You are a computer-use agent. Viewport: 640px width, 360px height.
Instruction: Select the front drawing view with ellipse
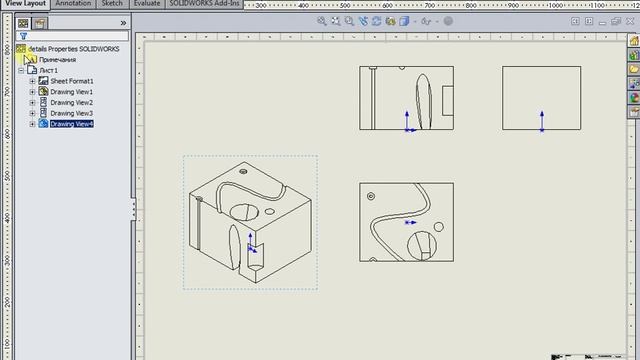click(407, 98)
